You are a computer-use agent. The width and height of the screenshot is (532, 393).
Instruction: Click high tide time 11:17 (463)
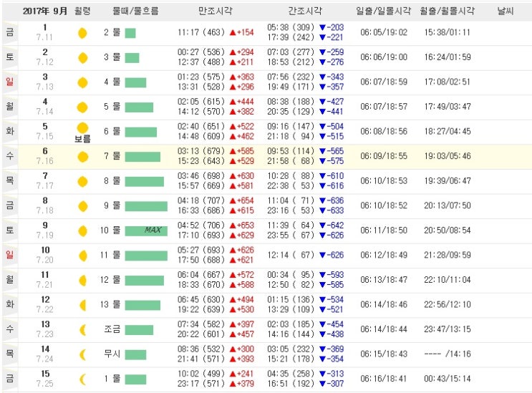pos(201,32)
